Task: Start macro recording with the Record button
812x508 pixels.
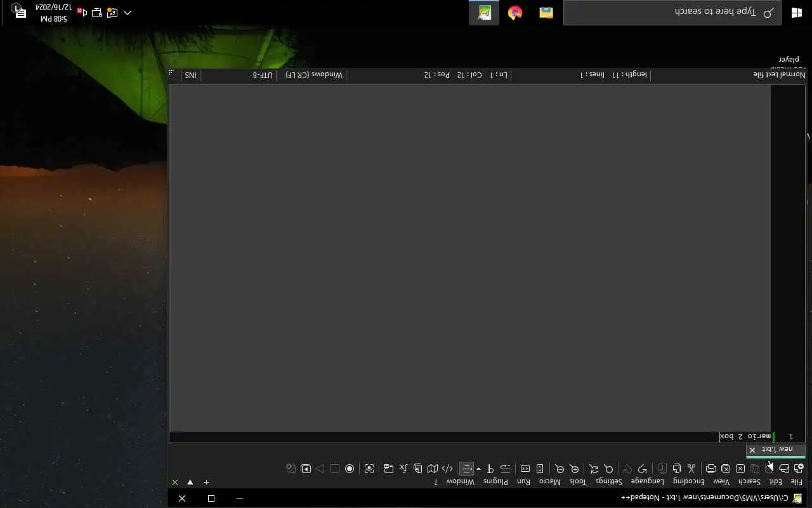Action: 350,469
